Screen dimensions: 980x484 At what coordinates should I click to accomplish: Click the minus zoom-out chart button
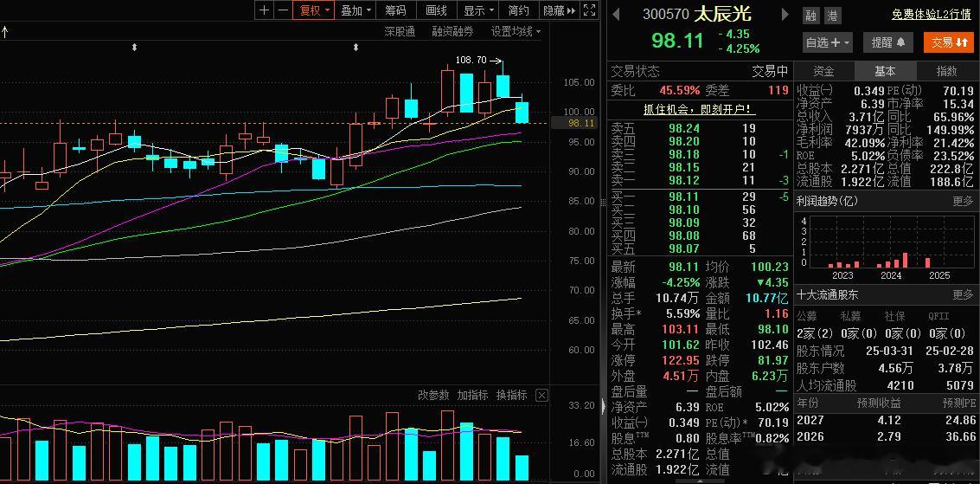coord(283,10)
